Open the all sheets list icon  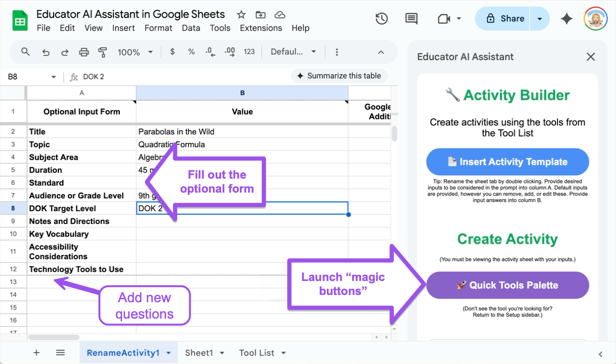tap(60, 353)
